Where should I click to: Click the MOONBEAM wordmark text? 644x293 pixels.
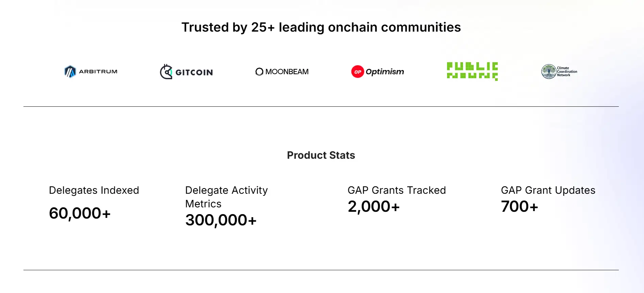tap(287, 72)
